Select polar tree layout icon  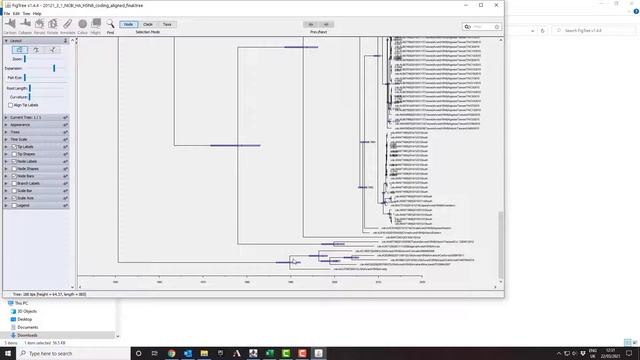[36, 50]
